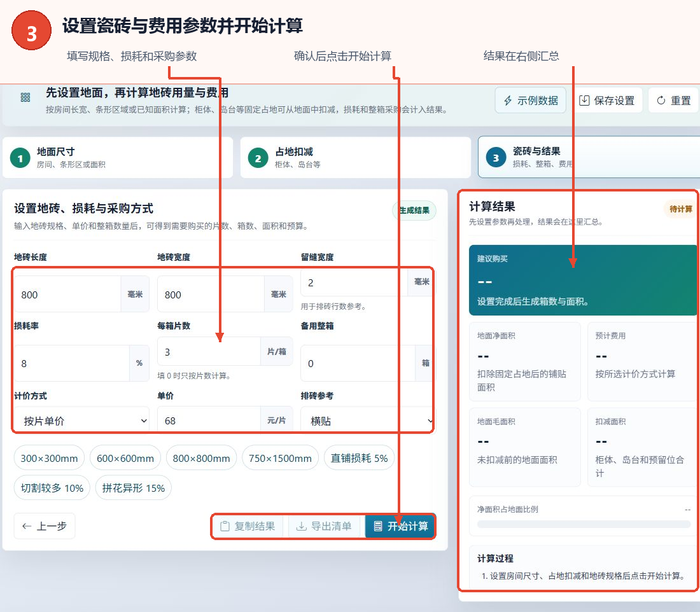Click the lightning icon of 示例数据
Viewport: 700px width, 612px height.
point(508,101)
